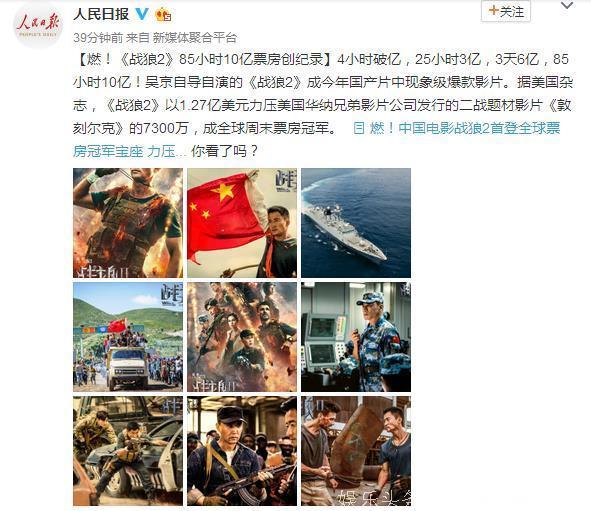
Task: Follow the account with +关注 button
Action: pyautogui.click(x=506, y=11)
